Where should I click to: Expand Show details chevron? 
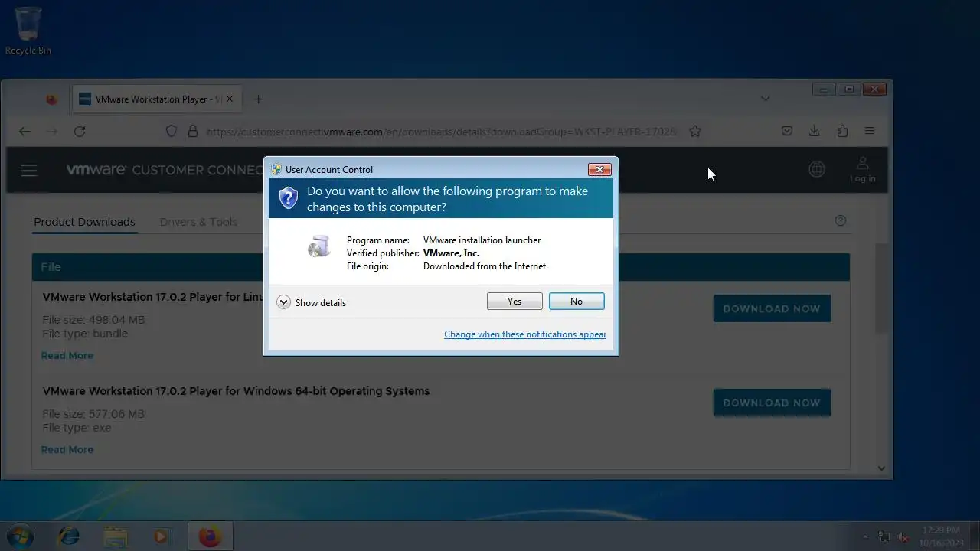[283, 302]
